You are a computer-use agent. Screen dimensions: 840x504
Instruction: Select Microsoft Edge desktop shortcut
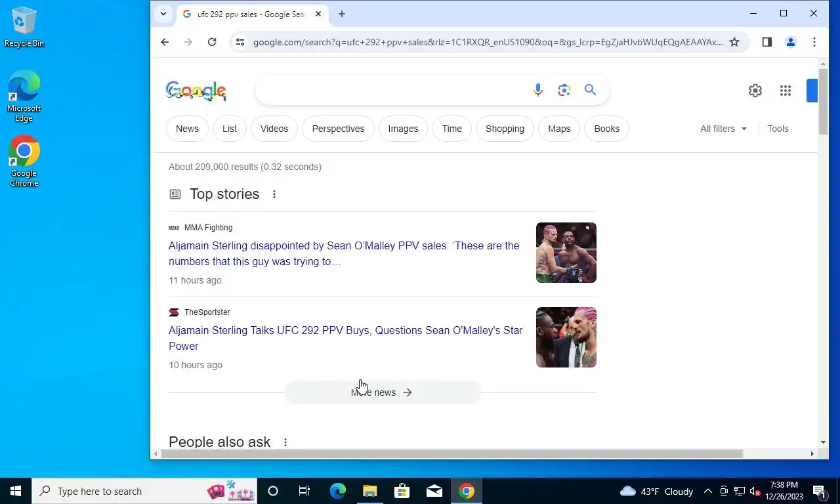click(x=24, y=96)
